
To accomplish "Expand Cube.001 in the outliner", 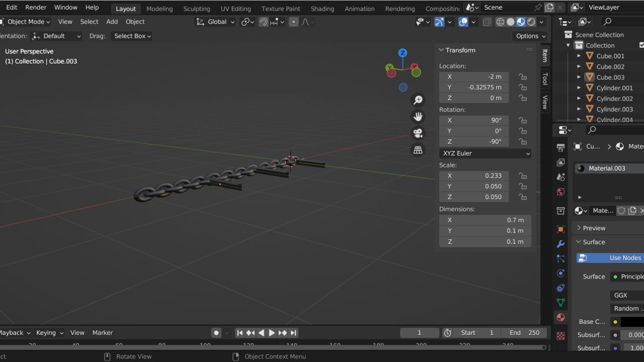I will 579,56.
